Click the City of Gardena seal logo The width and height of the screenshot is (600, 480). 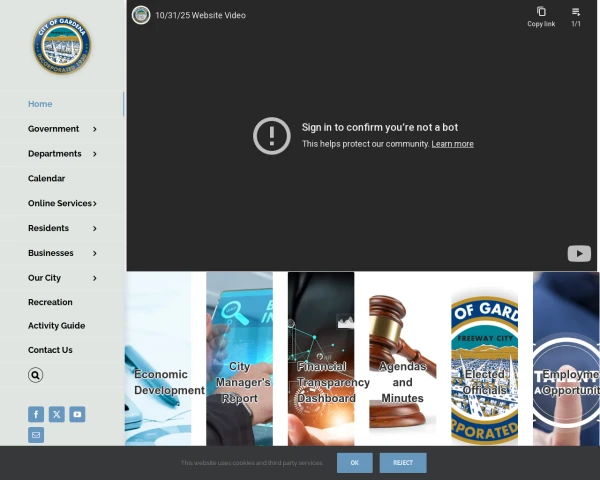62,46
